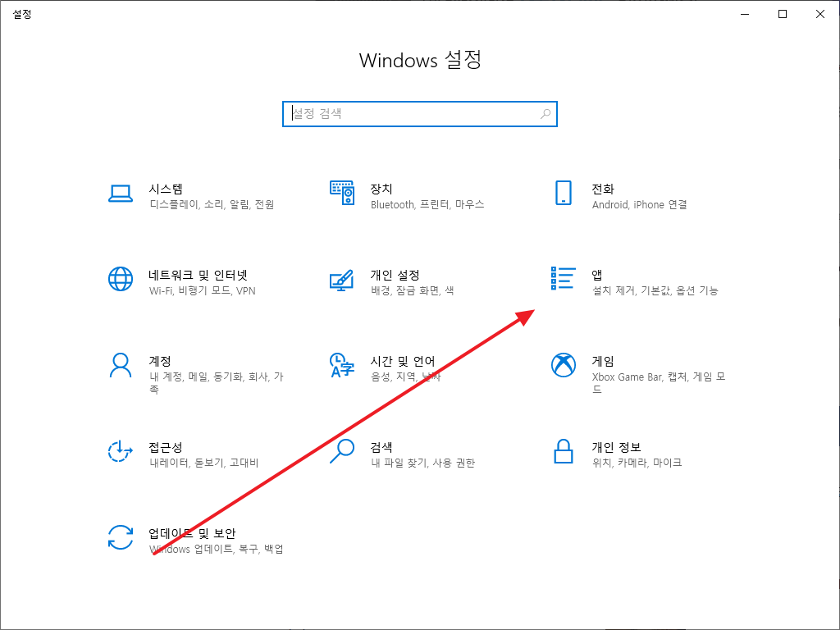This screenshot has height=630, width=840.
Task: Select the 네트워크 및 인터넷 title
Action: (199, 275)
